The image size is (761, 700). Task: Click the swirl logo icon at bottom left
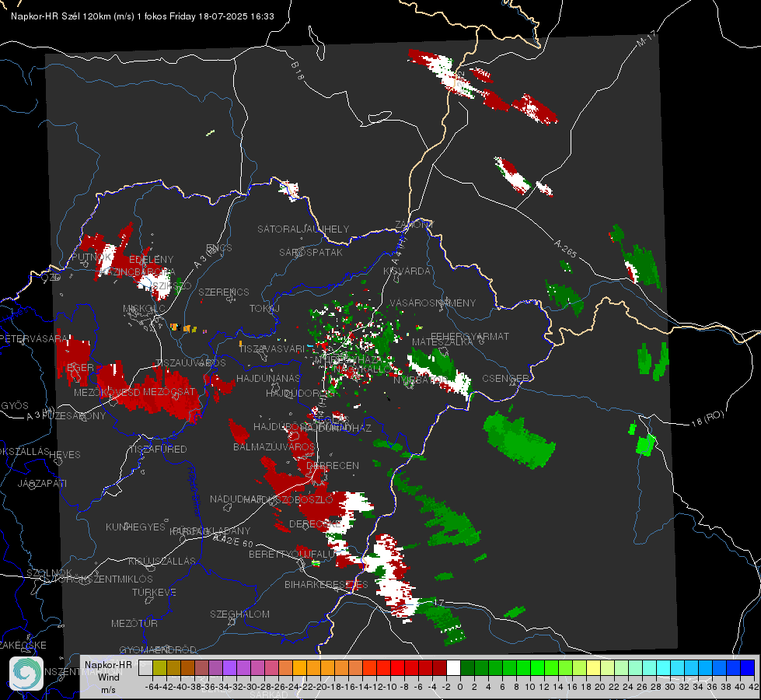[26, 674]
